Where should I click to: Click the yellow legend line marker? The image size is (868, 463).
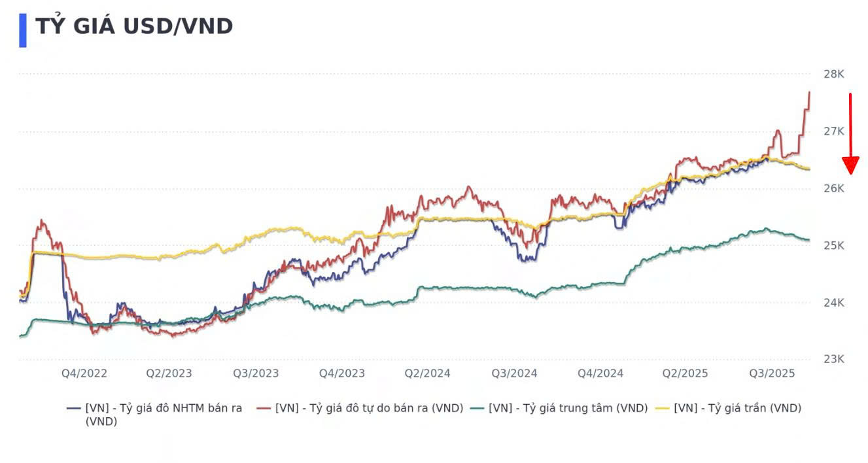pos(662,408)
